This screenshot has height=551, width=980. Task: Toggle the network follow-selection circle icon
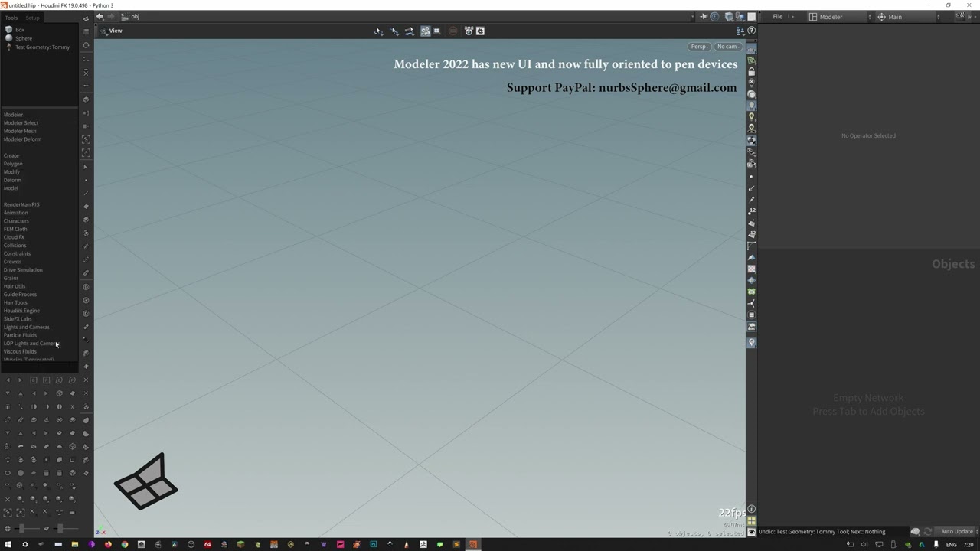(714, 17)
